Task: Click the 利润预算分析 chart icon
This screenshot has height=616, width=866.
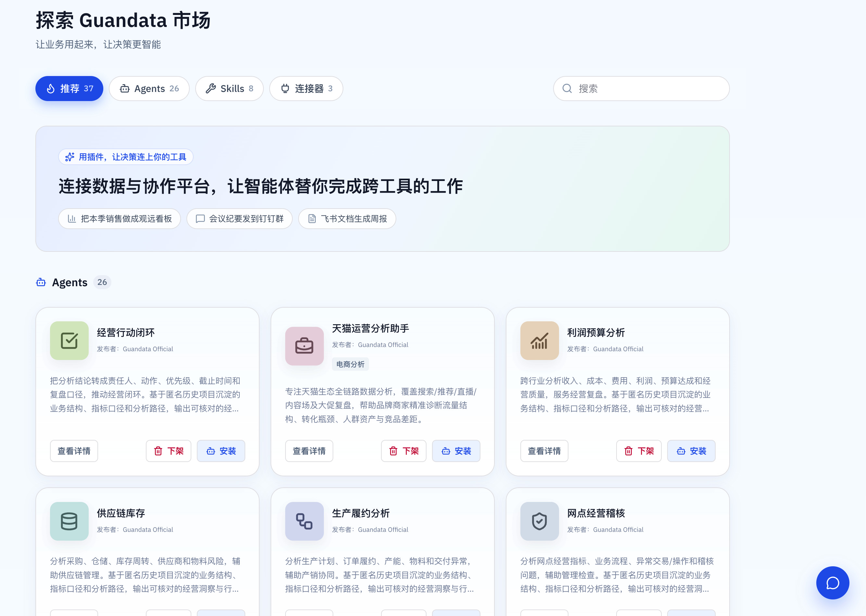Action: point(540,340)
